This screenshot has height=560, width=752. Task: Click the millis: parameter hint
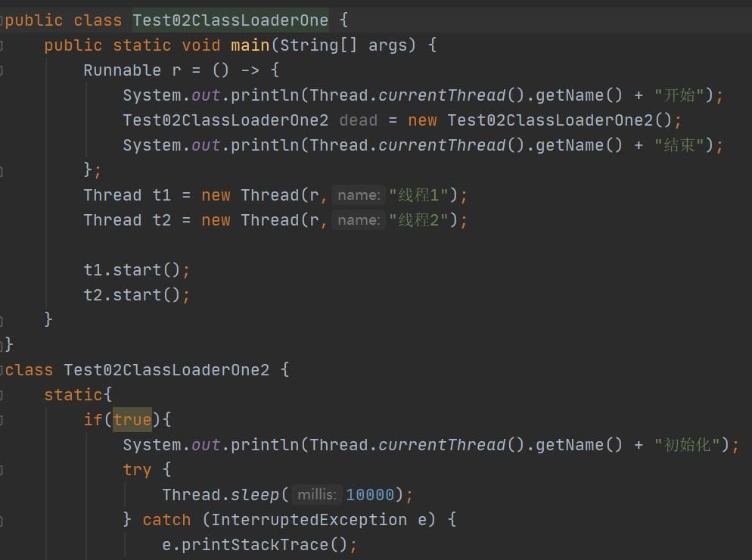(317, 495)
